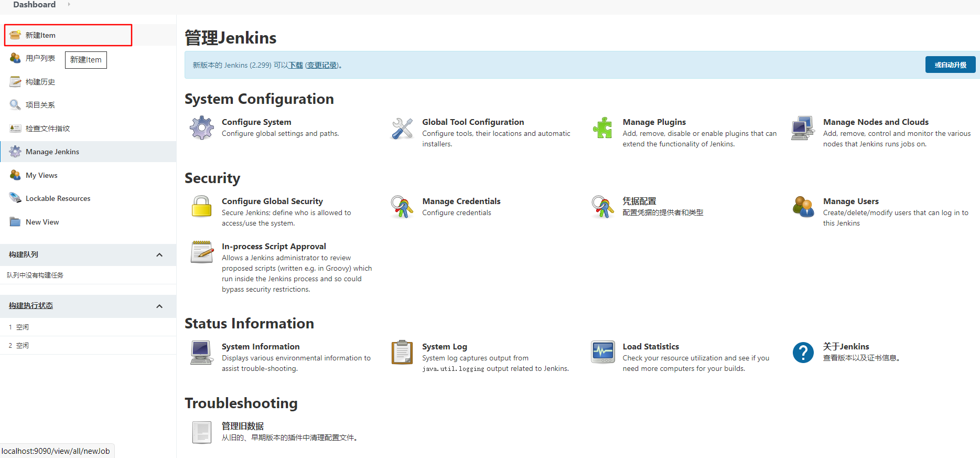Open the 变更记录 changelog link
Image resolution: width=980 pixels, height=458 pixels.
(x=322, y=65)
